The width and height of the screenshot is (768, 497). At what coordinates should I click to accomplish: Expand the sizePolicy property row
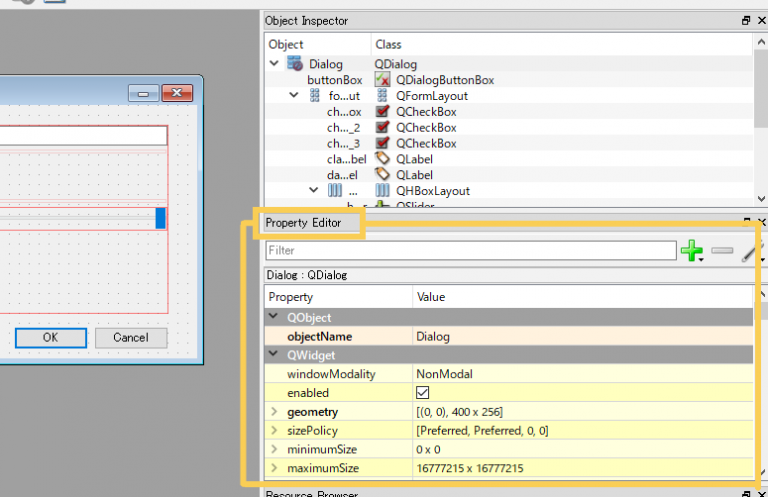pos(274,430)
